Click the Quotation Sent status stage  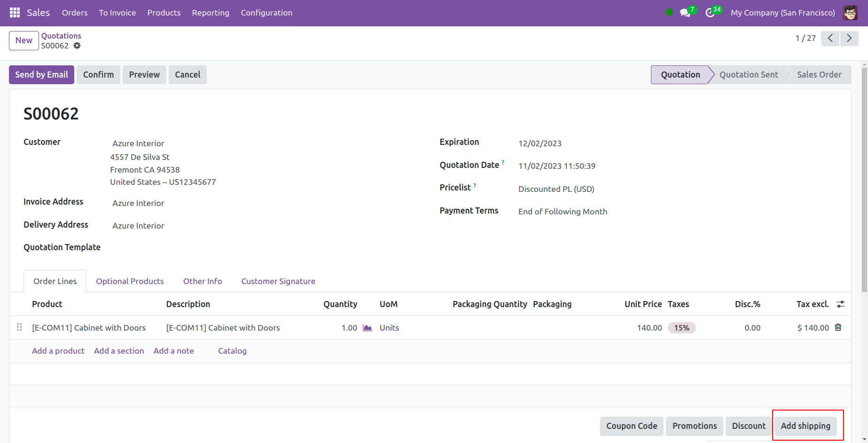click(748, 75)
